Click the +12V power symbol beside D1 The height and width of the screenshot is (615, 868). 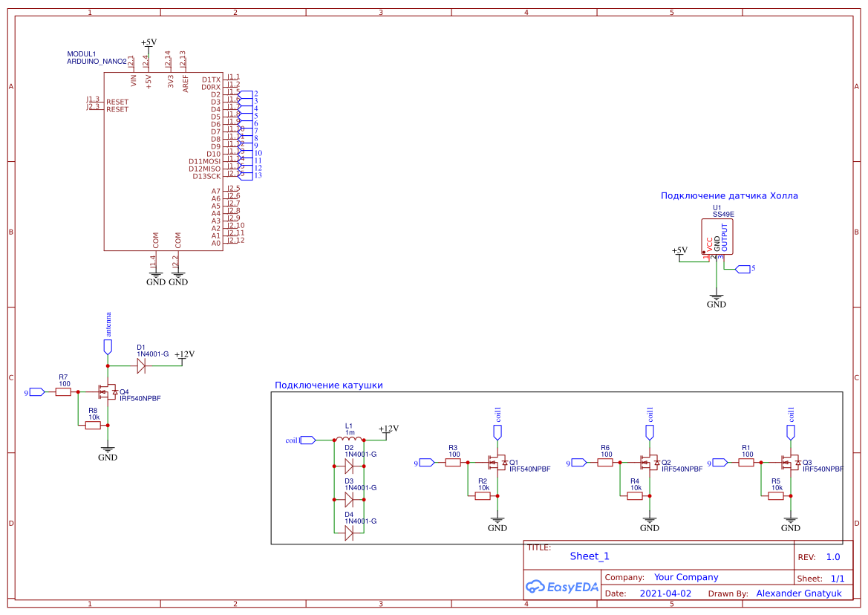coord(184,356)
